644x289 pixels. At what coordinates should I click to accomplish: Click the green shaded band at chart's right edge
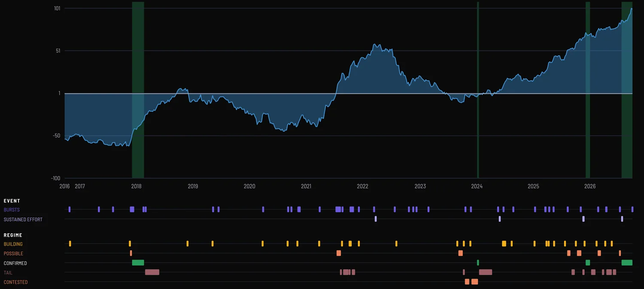coord(627,90)
